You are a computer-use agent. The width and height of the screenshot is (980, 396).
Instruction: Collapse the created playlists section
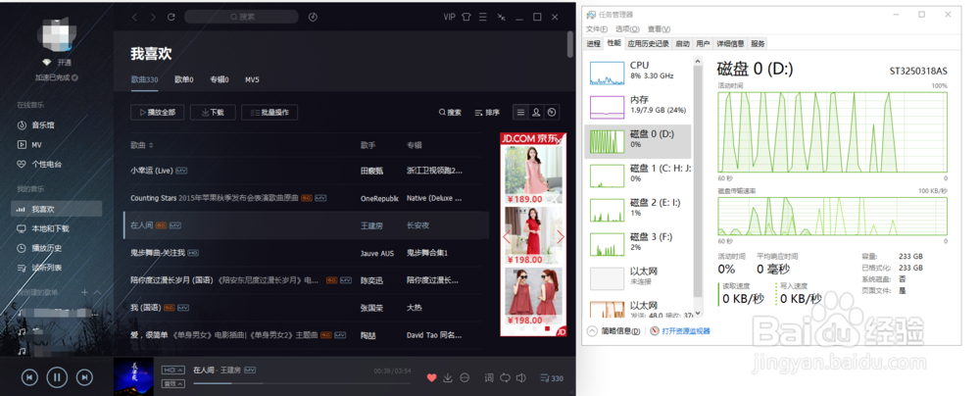click(x=97, y=292)
